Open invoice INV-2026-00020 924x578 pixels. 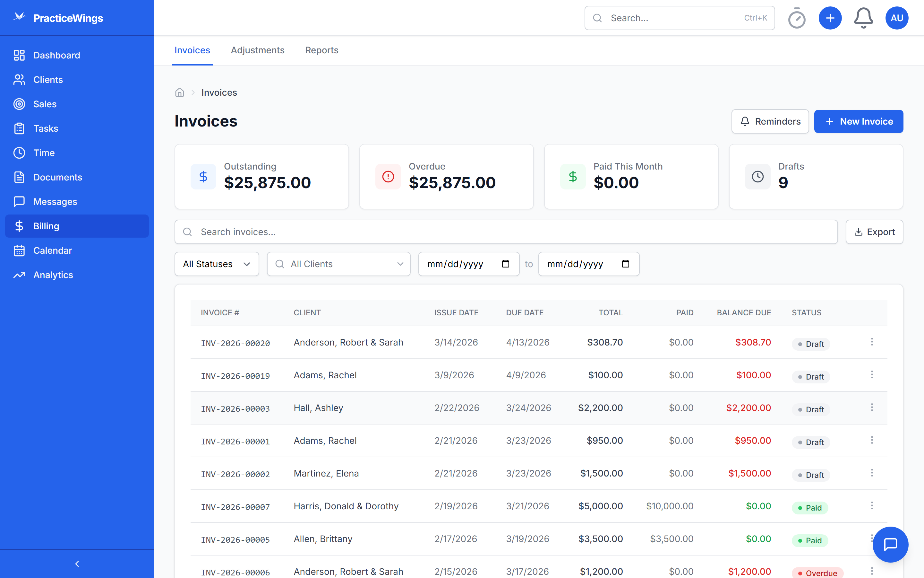pyautogui.click(x=235, y=343)
